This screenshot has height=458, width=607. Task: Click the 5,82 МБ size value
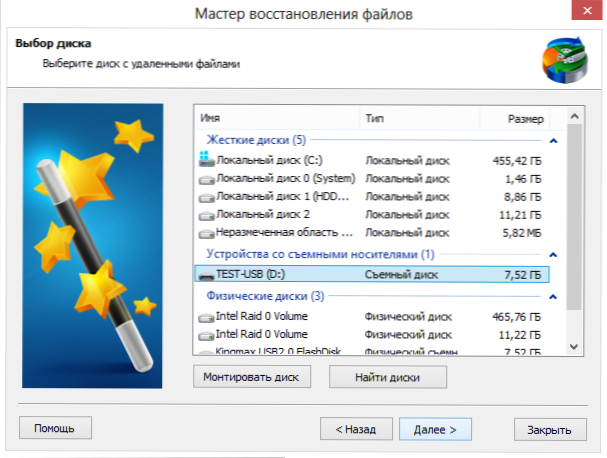point(522,233)
